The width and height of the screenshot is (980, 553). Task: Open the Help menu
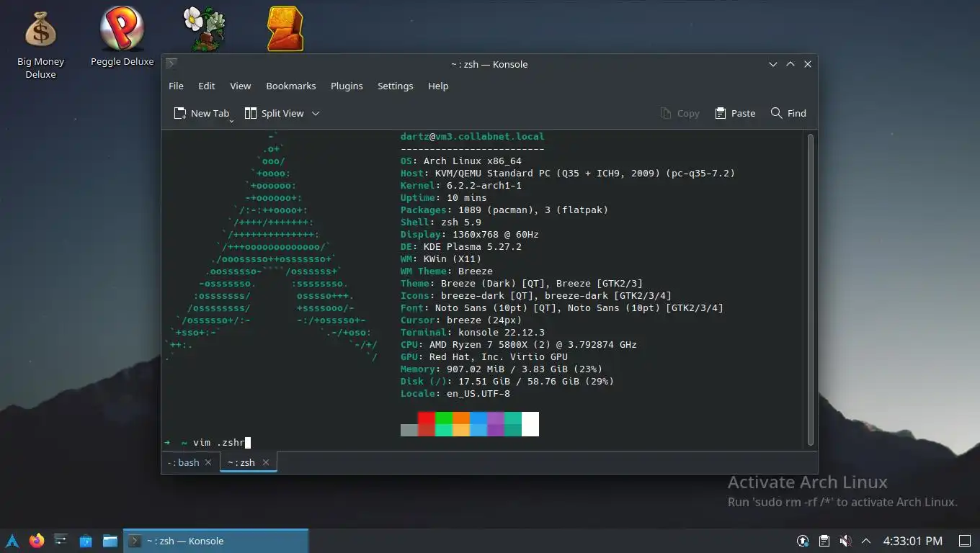point(438,86)
